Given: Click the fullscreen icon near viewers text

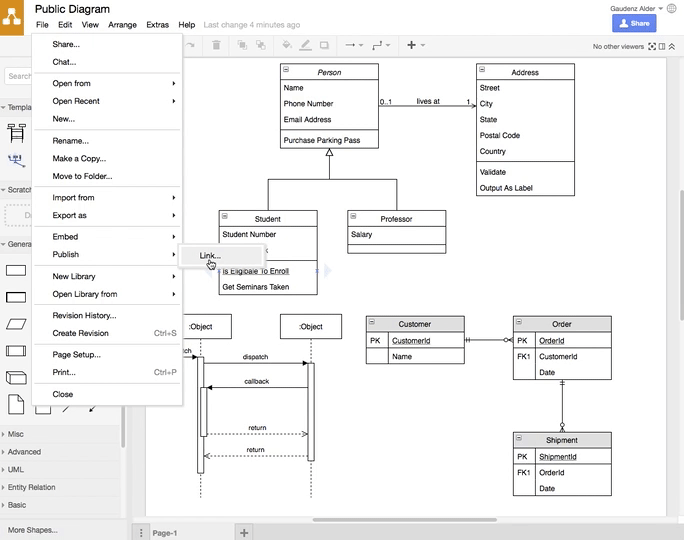Looking at the screenshot, I should 651,46.
